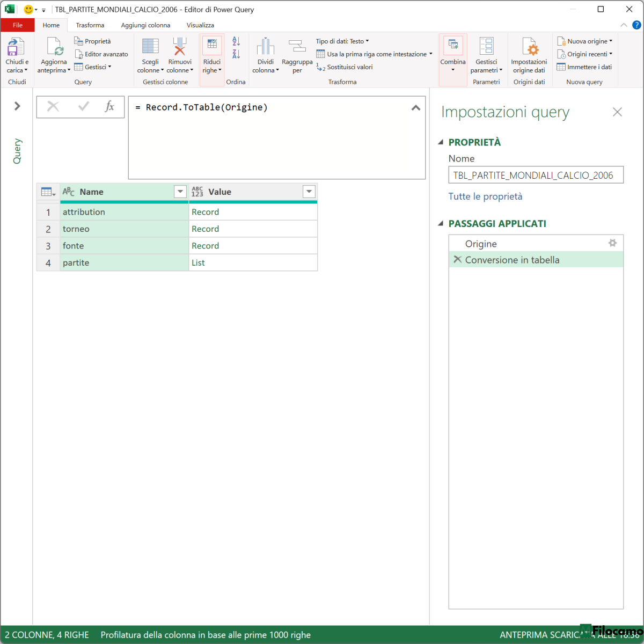Open the Help question mark icon
This screenshot has height=644, width=644.
[x=636, y=25]
